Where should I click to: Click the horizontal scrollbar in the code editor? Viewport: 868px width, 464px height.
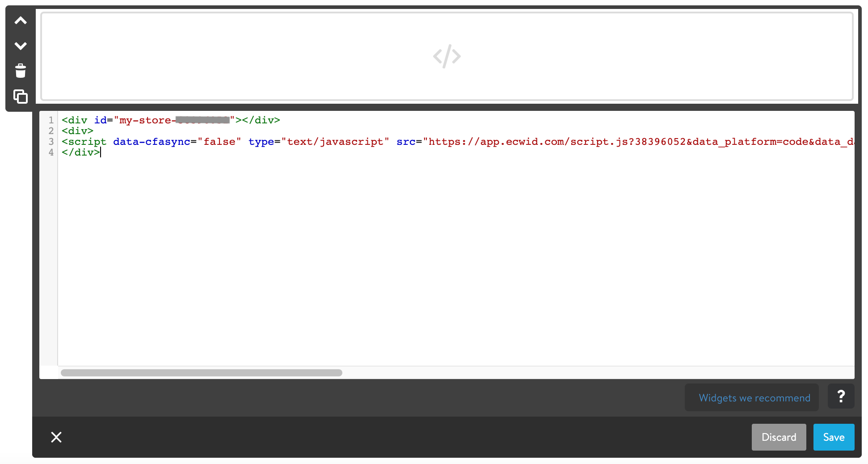[202, 373]
